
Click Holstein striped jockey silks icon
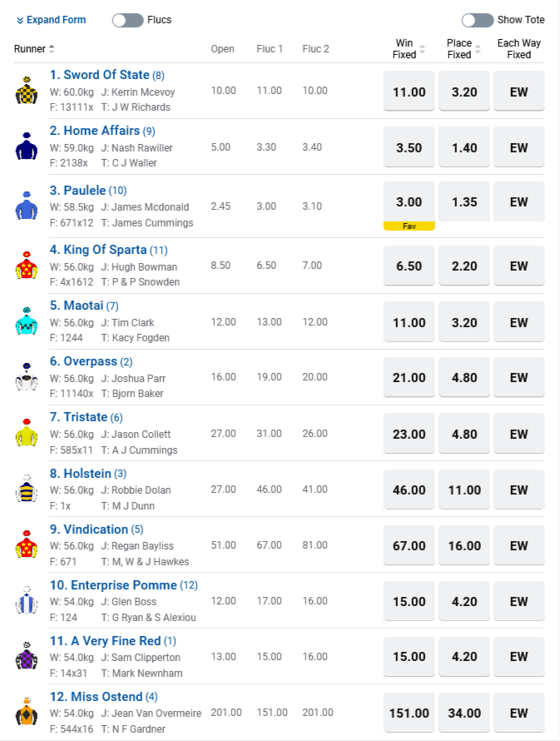(x=27, y=490)
